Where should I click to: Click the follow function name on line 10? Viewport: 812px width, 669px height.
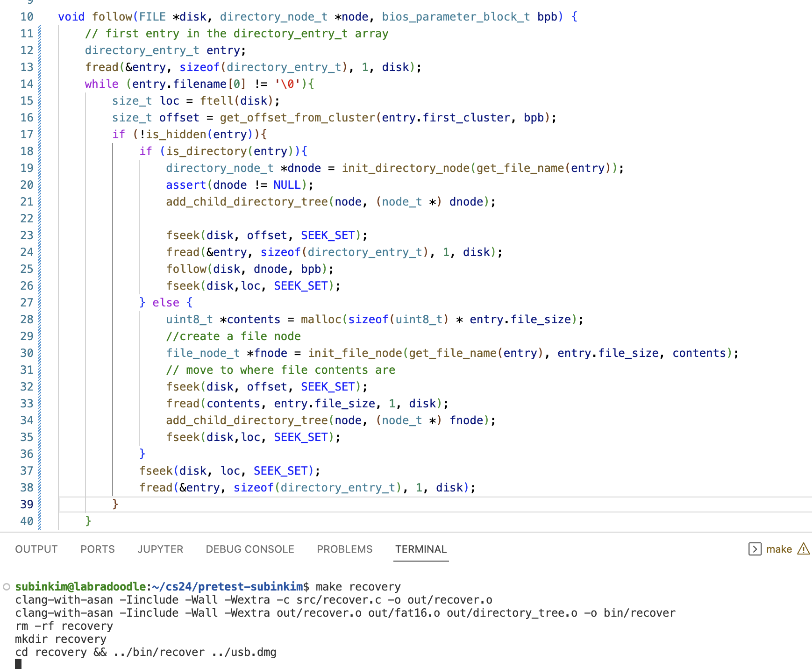click(x=112, y=17)
